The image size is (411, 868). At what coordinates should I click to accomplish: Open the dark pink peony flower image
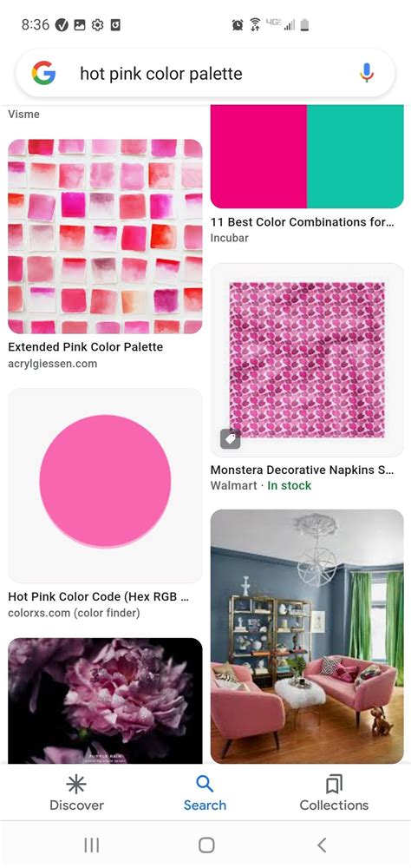(x=105, y=700)
